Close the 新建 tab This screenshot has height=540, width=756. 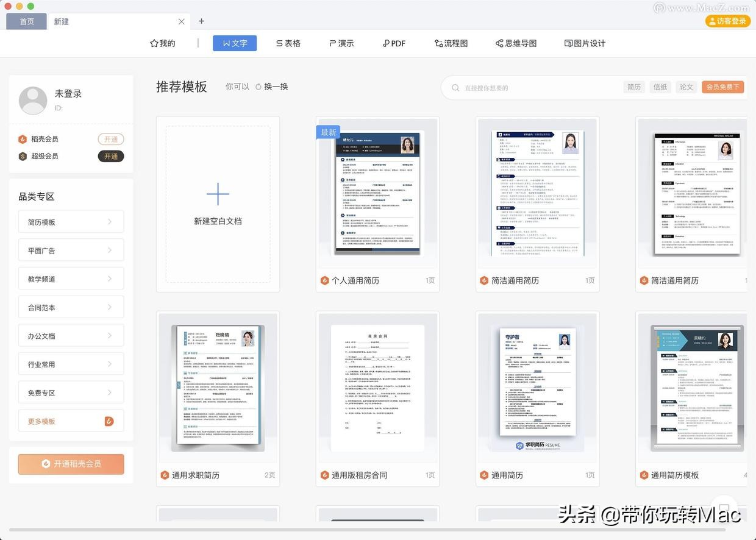pos(181,21)
